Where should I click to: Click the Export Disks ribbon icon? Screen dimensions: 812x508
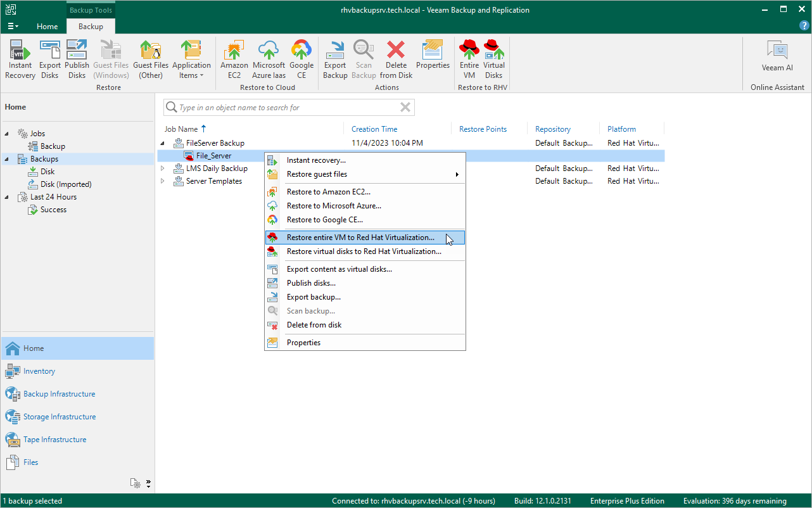click(x=50, y=59)
